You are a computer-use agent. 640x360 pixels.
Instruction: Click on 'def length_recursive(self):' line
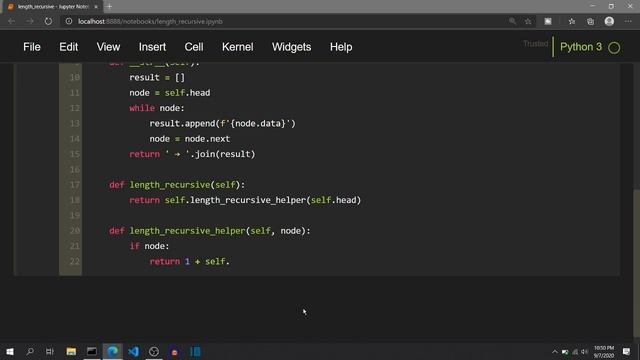(177, 185)
